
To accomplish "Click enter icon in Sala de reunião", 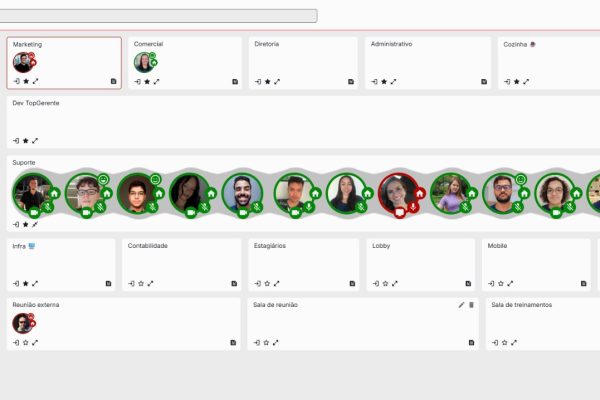I will point(257,343).
